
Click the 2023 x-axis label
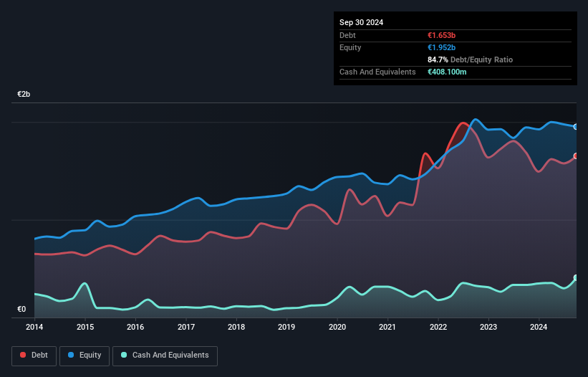(488, 327)
